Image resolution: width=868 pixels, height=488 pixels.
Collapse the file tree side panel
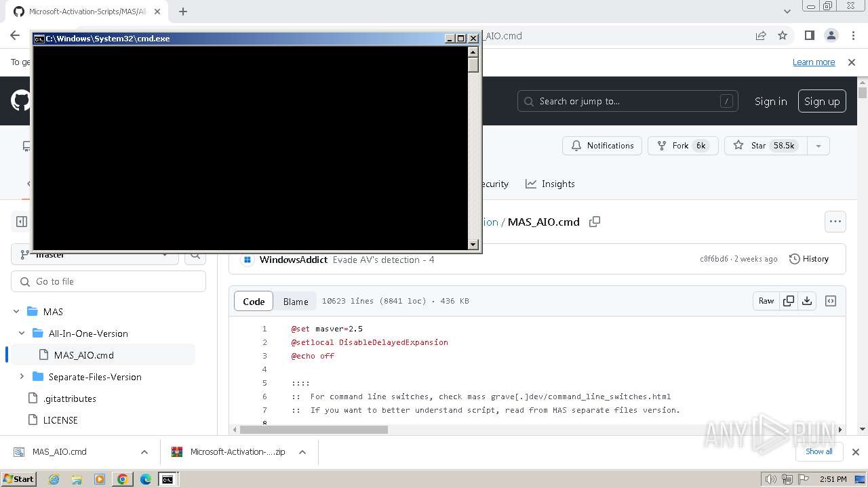pos(22,222)
